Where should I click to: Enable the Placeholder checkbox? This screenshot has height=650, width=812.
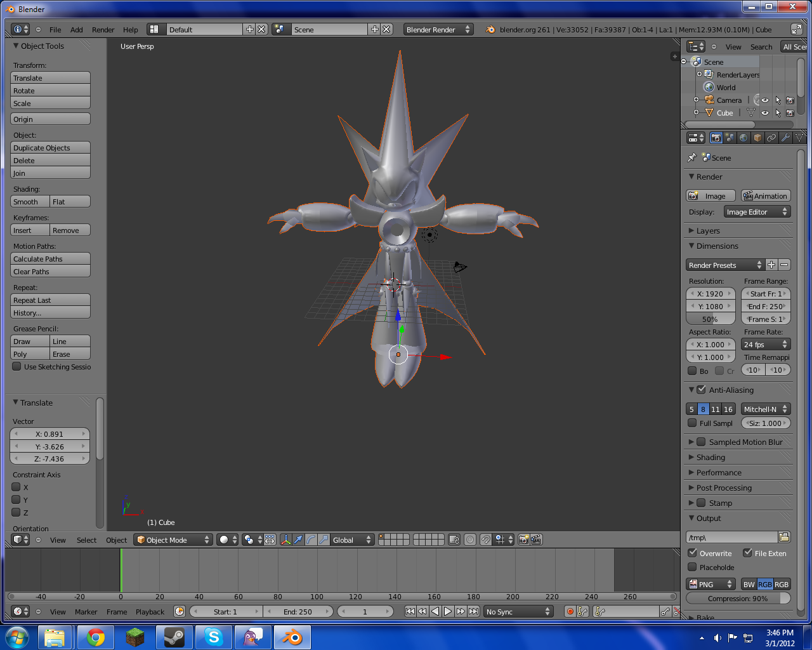pos(692,567)
